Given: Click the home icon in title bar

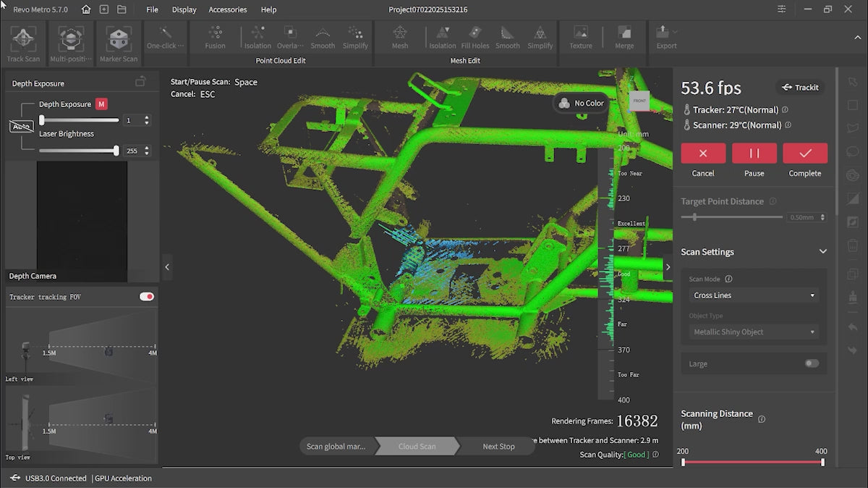Looking at the screenshot, I should click(86, 9).
